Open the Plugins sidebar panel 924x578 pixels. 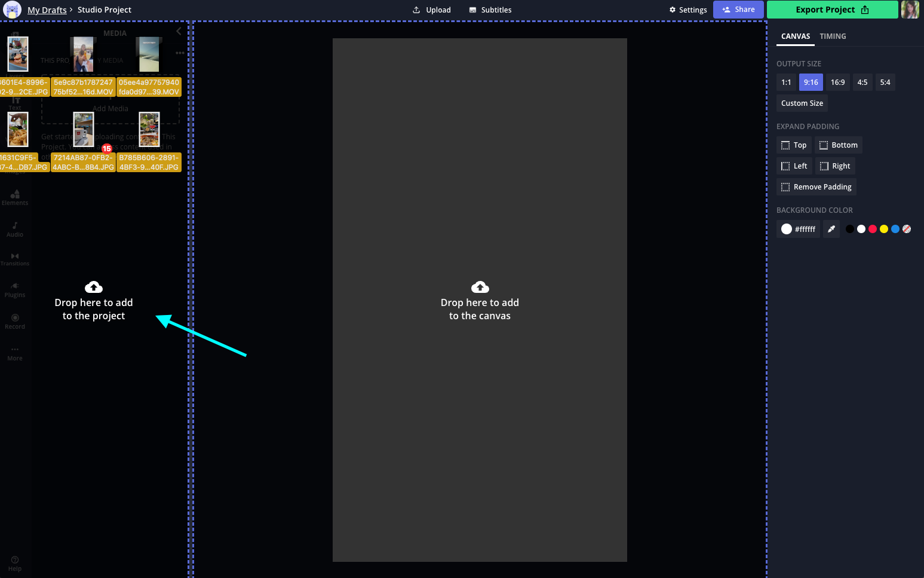pos(15,290)
